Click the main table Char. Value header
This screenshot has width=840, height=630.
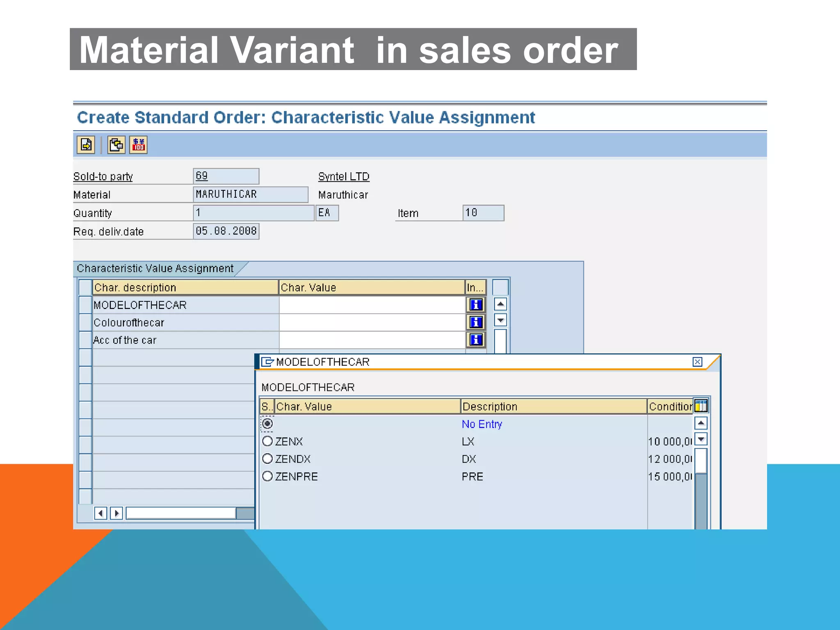click(372, 287)
